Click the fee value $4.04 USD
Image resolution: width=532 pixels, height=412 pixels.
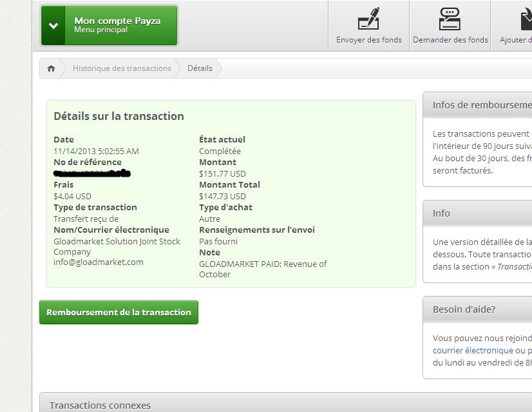click(72, 196)
